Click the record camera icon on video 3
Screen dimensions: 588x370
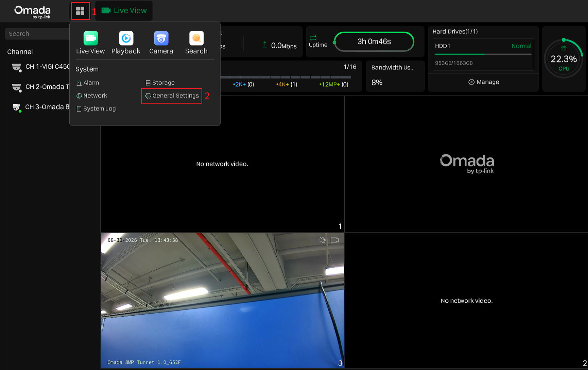point(334,240)
